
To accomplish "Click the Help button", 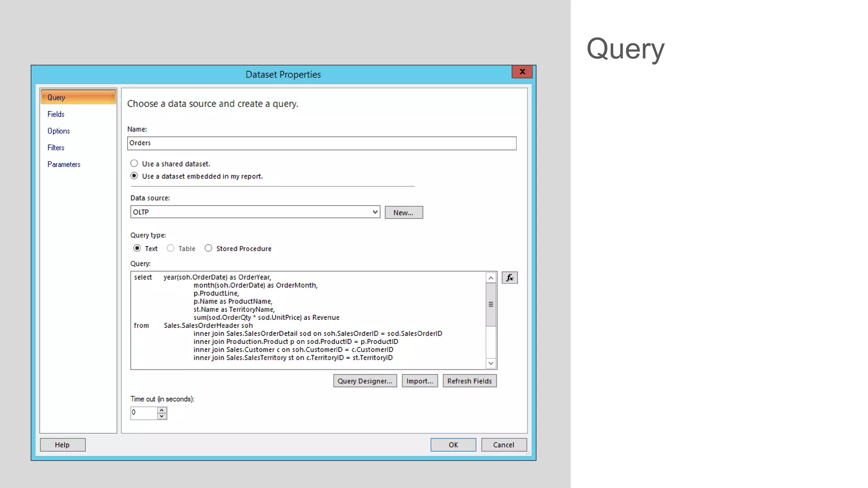I will pos(63,445).
